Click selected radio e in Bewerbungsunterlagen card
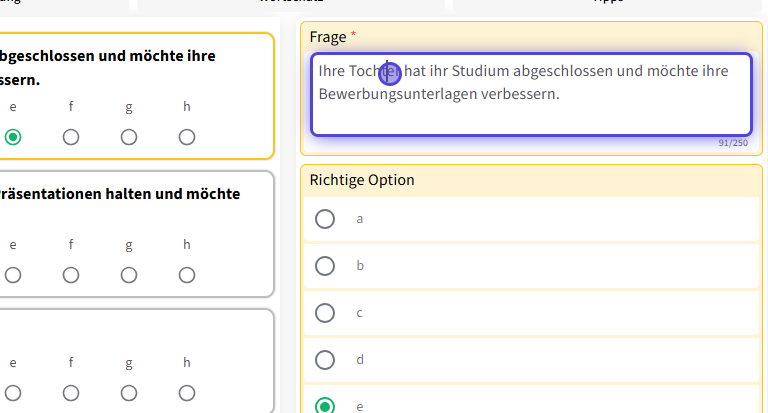The height and width of the screenshot is (413, 768). click(x=13, y=137)
